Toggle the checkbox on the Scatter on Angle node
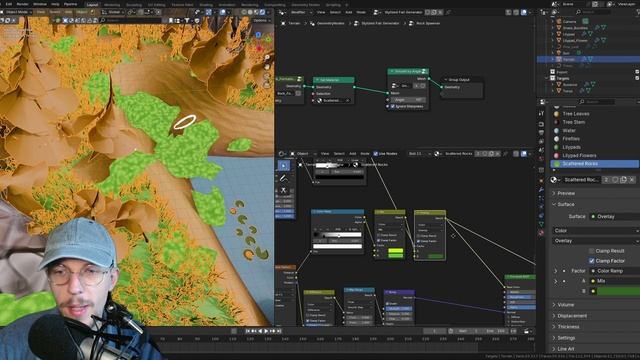Image resolution: width=640 pixels, height=360 pixels. (x=393, y=107)
